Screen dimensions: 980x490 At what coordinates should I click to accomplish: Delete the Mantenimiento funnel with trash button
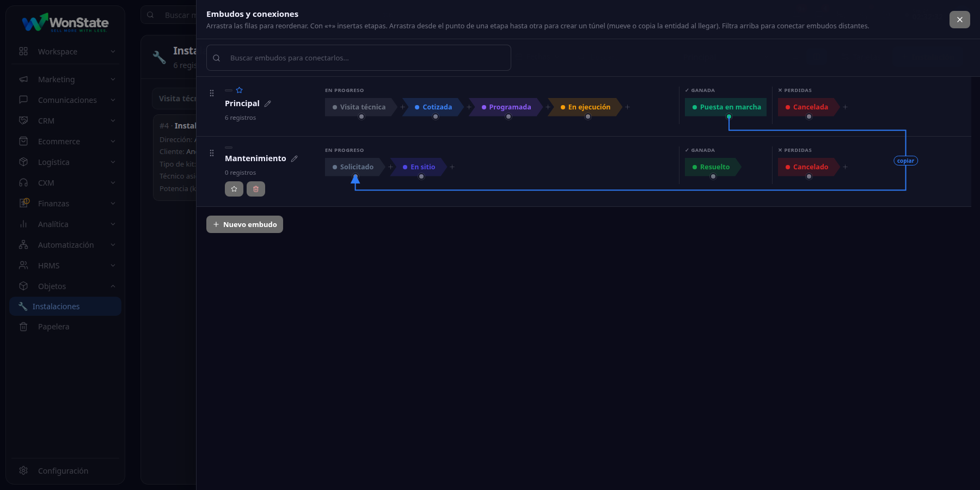pyautogui.click(x=256, y=189)
